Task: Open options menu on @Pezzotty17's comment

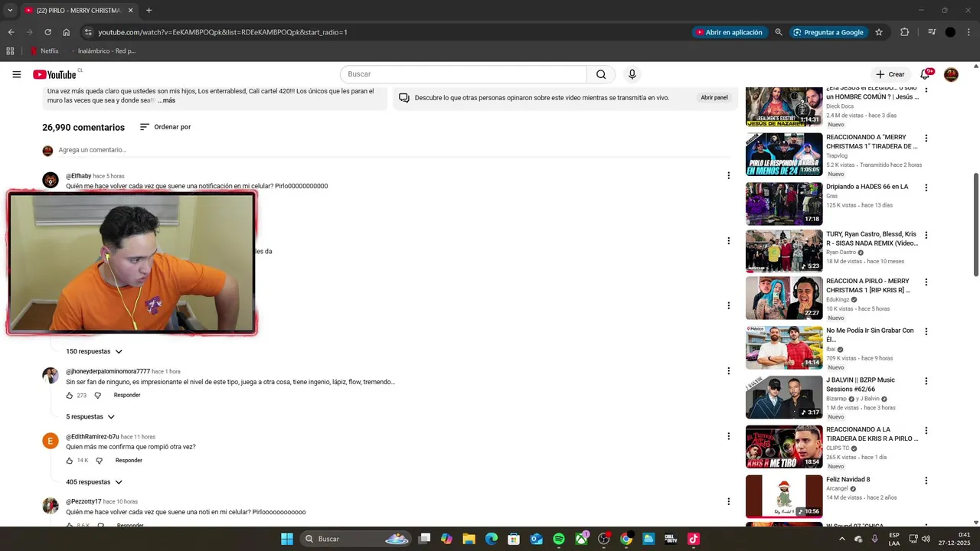Action: [x=728, y=502]
